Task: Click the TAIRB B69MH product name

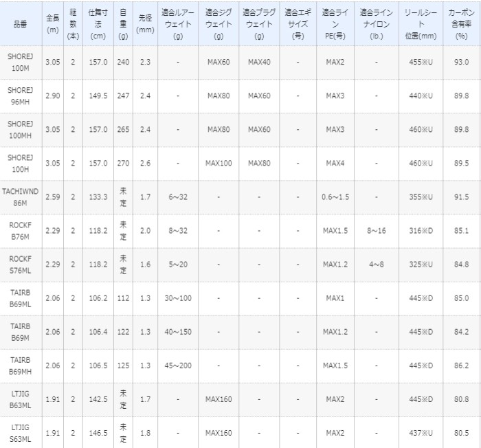Action: point(21,365)
